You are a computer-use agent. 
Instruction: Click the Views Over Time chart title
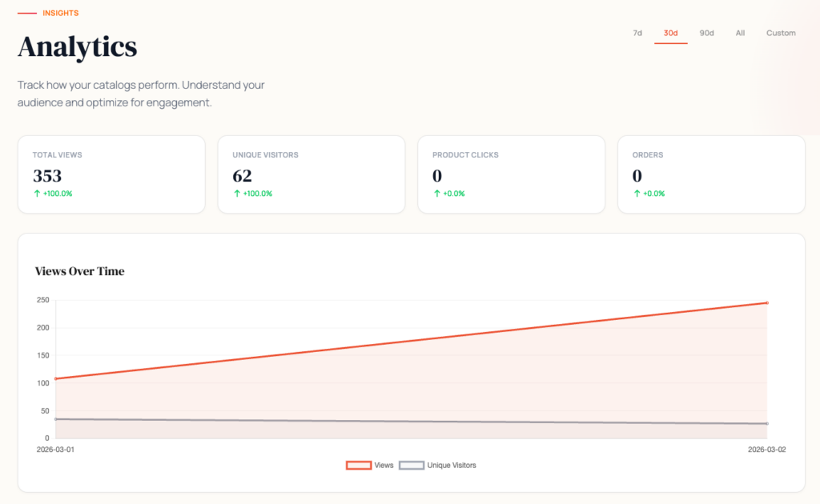[x=80, y=271]
